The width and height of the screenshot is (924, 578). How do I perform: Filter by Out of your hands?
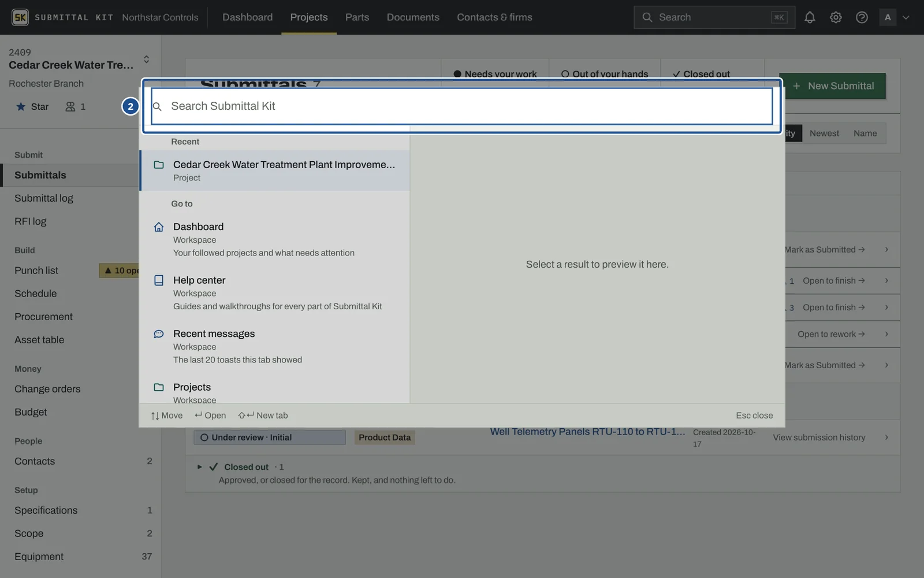pyautogui.click(x=605, y=74)
